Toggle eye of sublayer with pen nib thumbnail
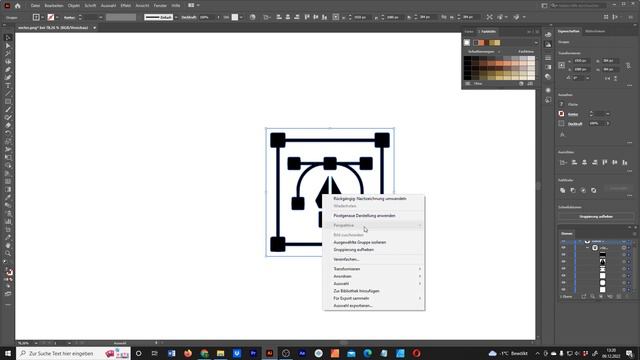Image resolution: width=640 pixels, height=360 pixels. tap(564, 261)
